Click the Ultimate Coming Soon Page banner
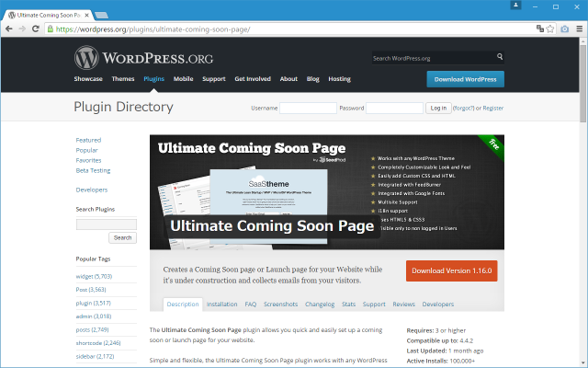Screen dimensions: 588x368 (x=327, y=192)
